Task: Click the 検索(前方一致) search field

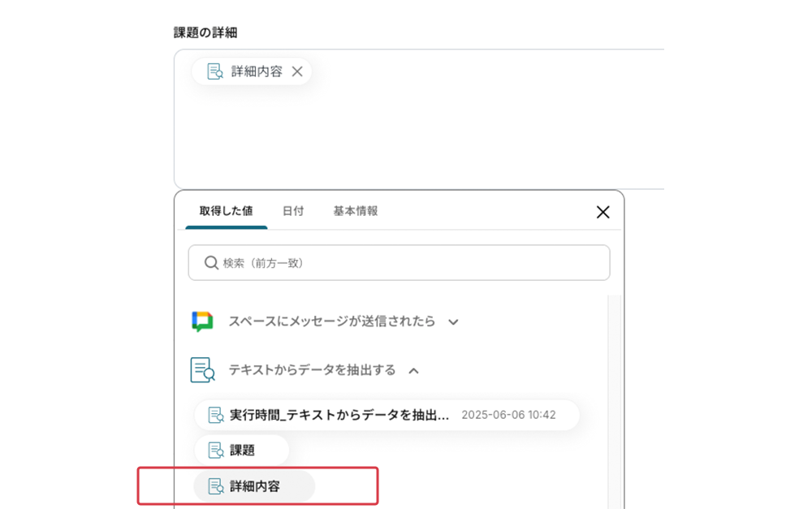Action: pos(399,262)
